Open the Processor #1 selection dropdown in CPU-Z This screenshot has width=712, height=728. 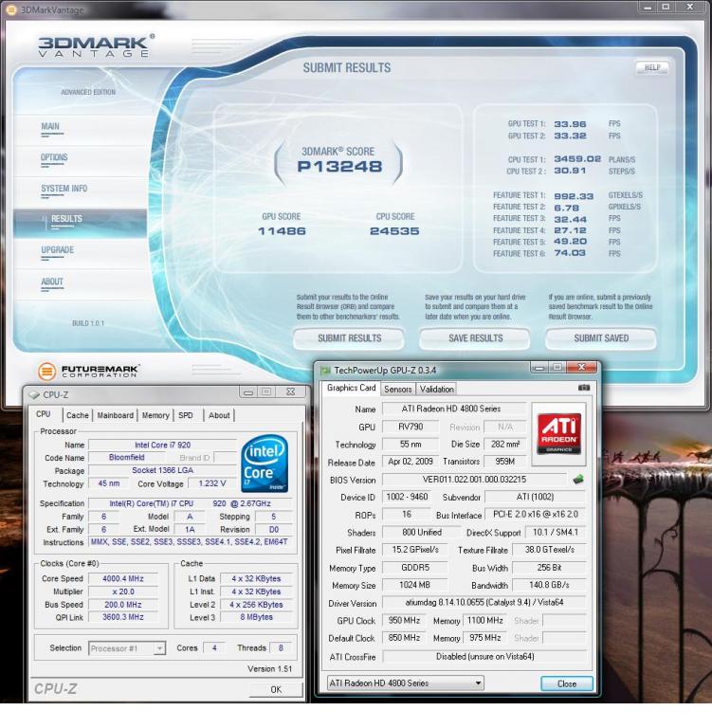[159, 648]
